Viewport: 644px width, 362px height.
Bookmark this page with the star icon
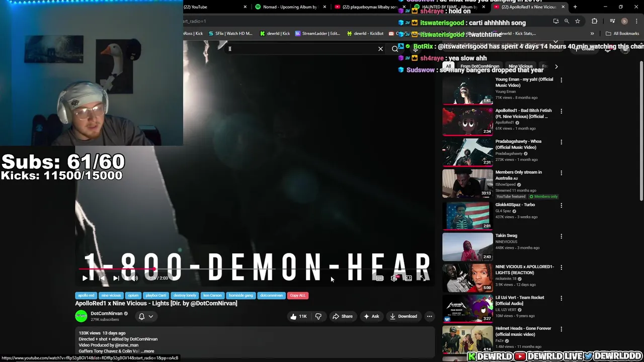[x=578, y=21]
